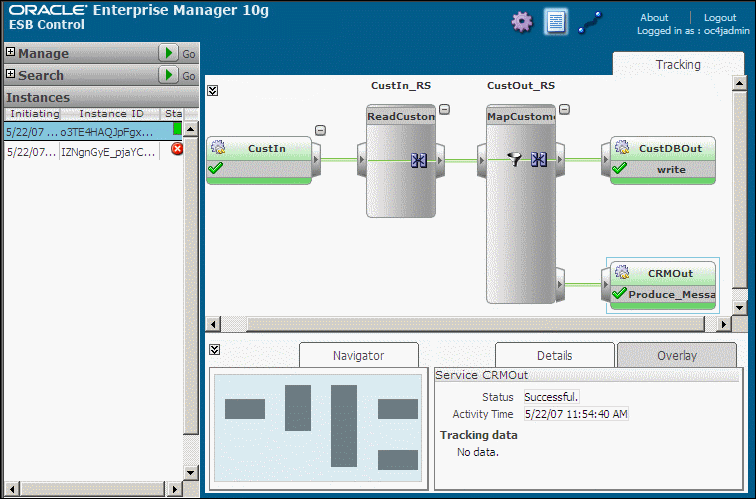Select the Instances document icon in header

pyautogui.click(x=555, y=22)
